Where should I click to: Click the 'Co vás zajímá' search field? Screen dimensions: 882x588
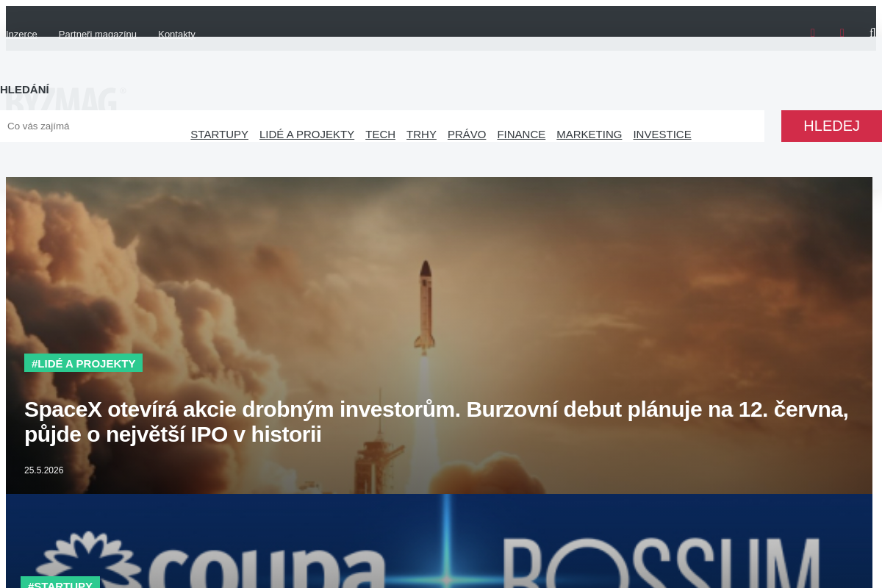(382, 126)
